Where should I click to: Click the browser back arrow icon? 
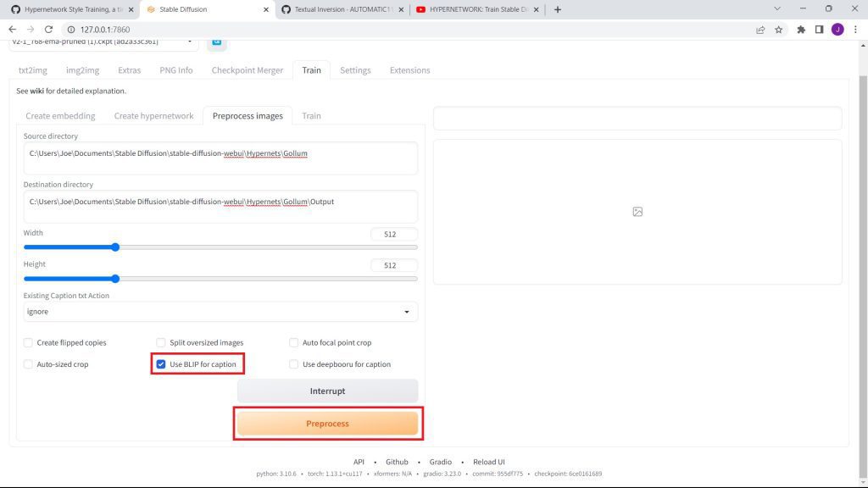click(12, 29)
